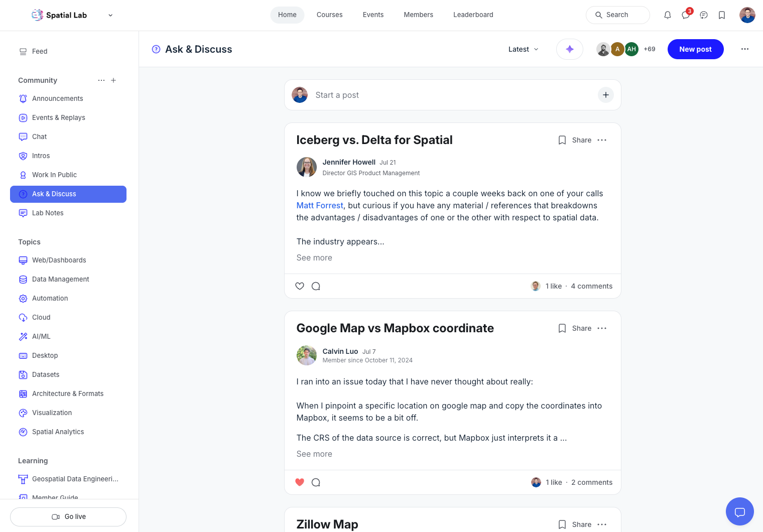Switch to the Home tab
This screenshot has height=532, width=763.
tap(287, 15)
